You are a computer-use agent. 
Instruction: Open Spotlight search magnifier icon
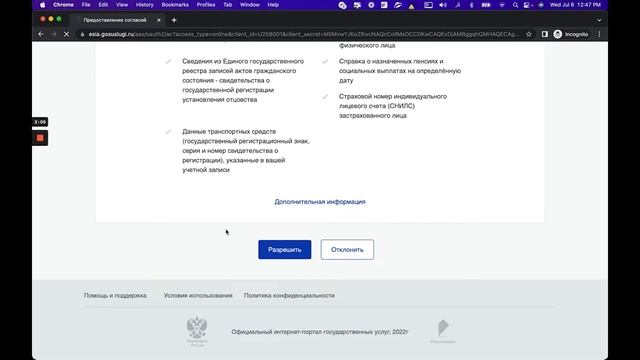515,5
